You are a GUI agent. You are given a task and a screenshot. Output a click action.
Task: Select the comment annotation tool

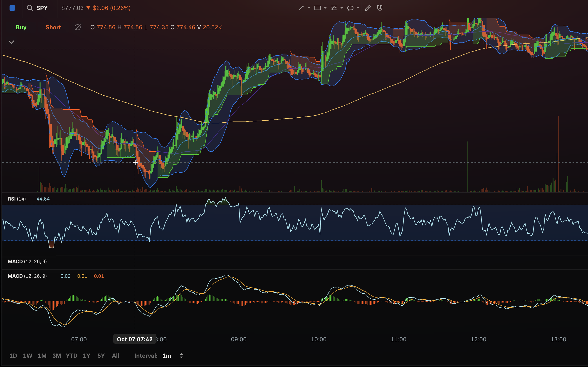(x=350, y=8)
